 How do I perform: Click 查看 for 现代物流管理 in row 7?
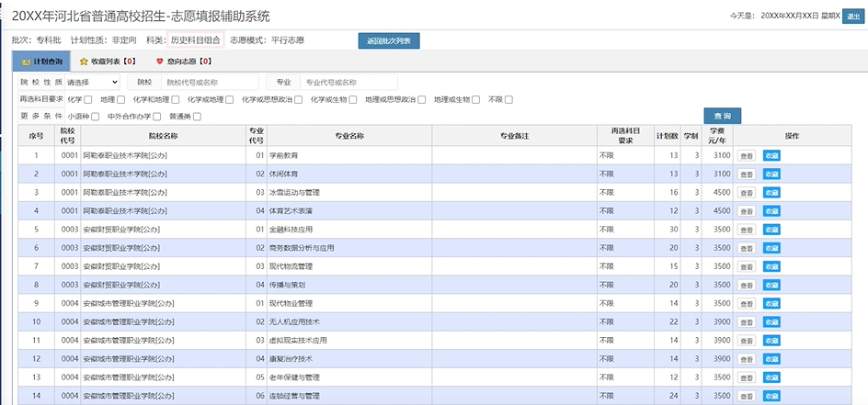click(x=747, y=266)
